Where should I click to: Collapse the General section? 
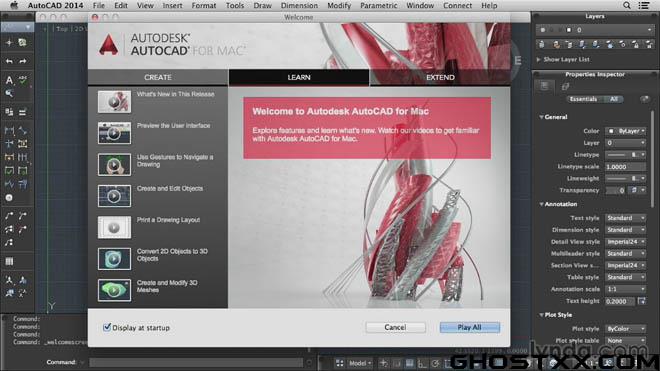(541, 117)
